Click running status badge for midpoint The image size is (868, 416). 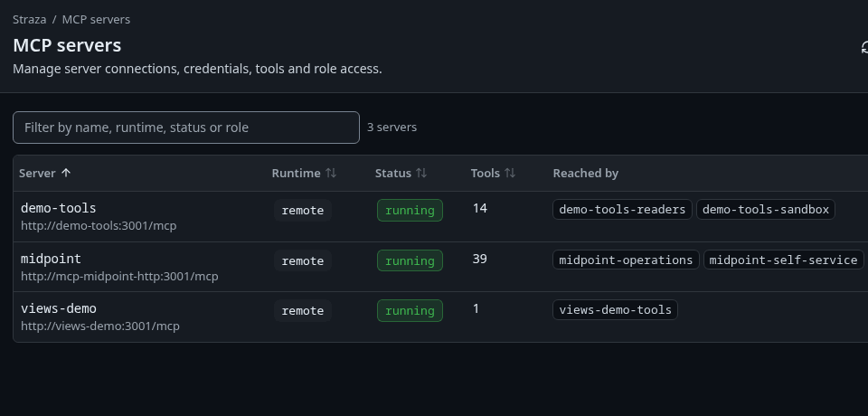tap(410, 260)
